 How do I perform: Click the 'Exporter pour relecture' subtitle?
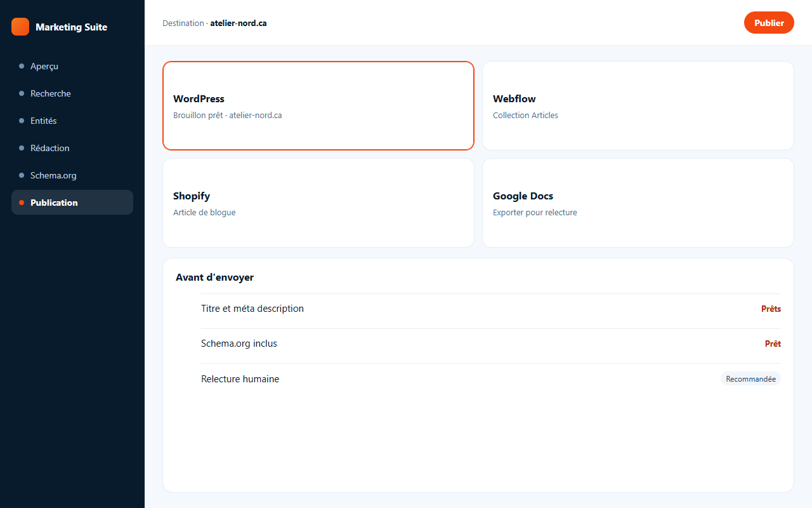[x=535, y=213]
